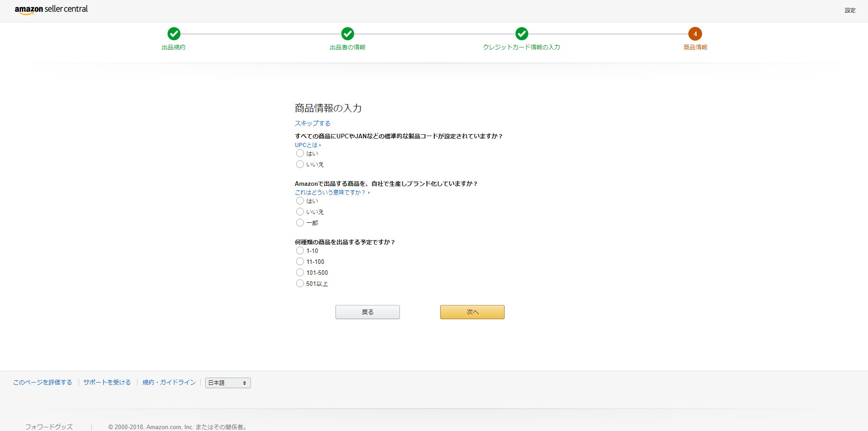Select いいえ for the UPC product code question
868x431 pixels.
[301, 164]
